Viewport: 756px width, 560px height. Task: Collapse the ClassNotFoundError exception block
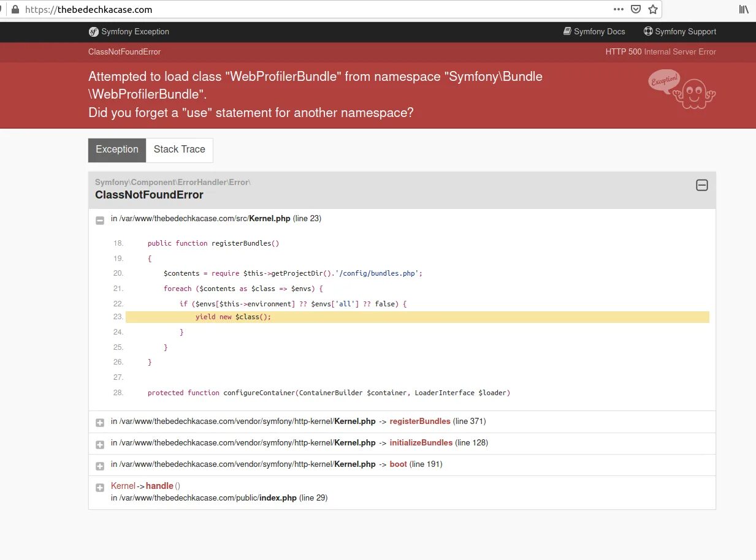[x=702, y=185]
